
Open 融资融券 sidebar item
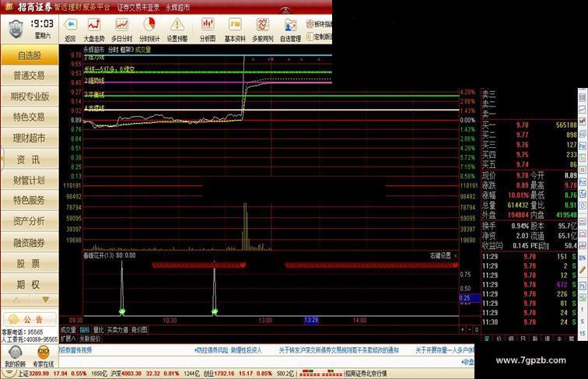[x=30, y=243]
